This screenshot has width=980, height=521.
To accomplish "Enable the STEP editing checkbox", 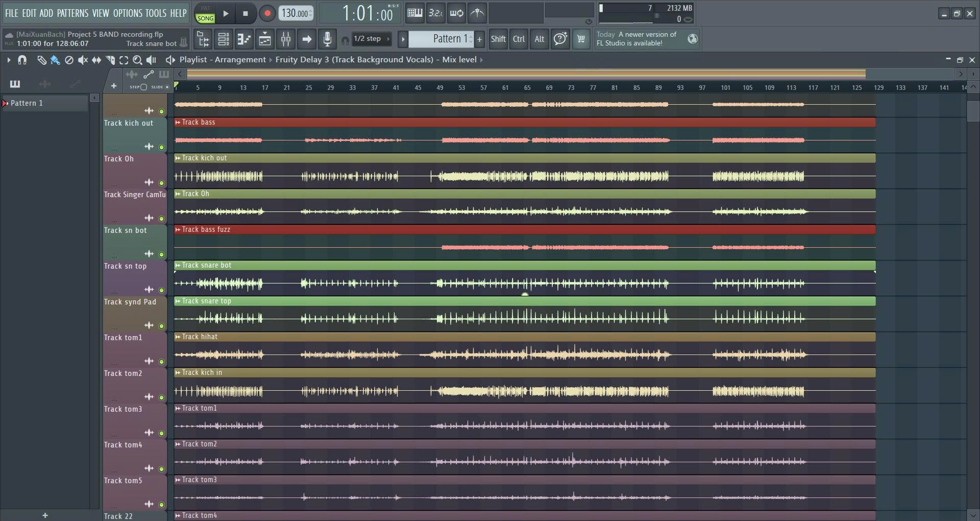I will (143, 87).
